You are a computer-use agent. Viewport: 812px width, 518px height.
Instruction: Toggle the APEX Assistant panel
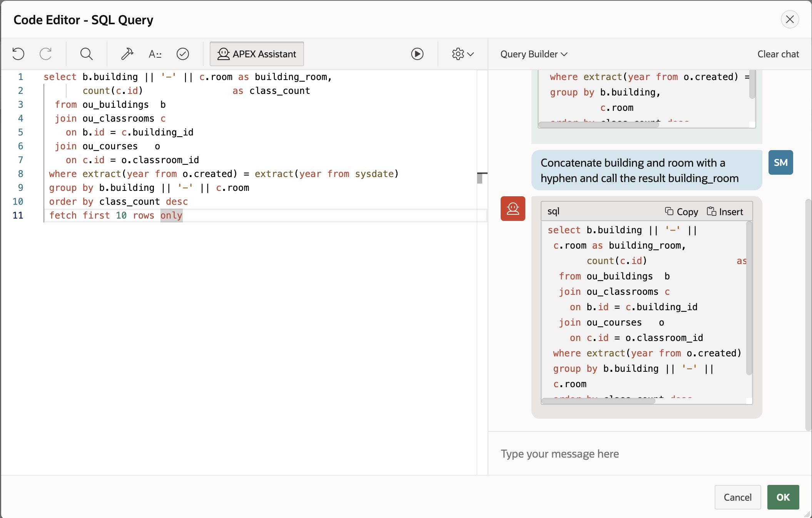pos(257,54)
